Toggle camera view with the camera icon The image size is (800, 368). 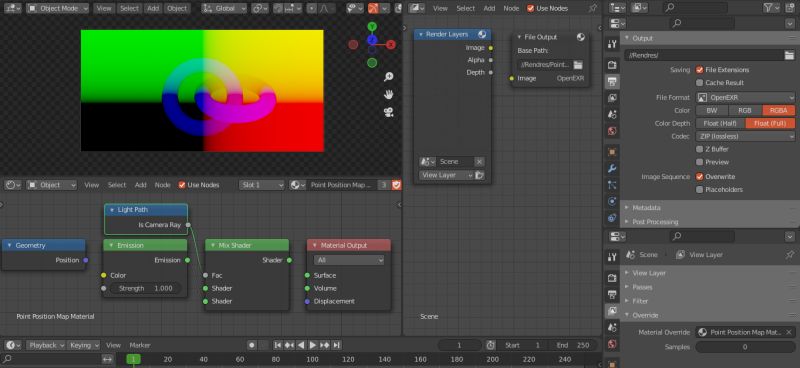pyautogui.click(x=389, y=112)
